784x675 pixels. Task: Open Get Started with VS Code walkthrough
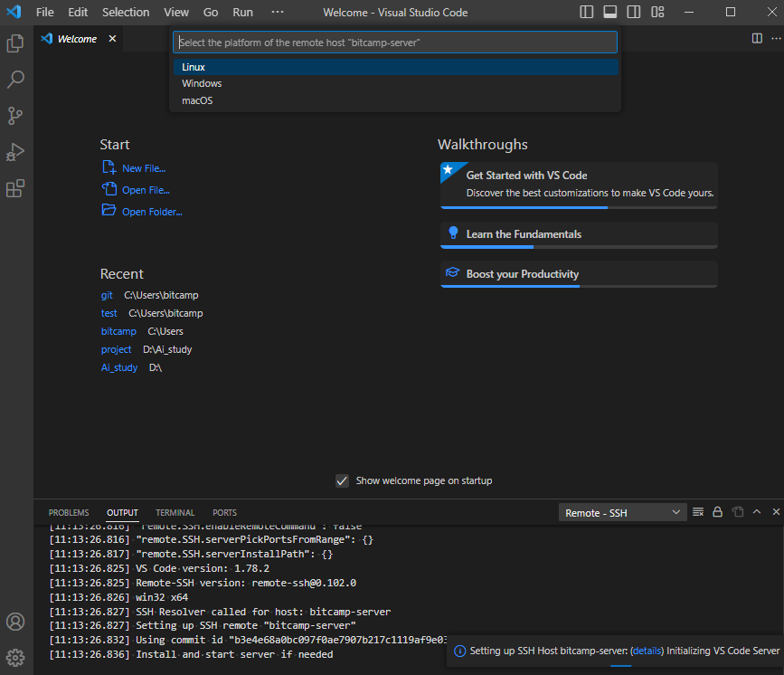[x=579, y=185]
